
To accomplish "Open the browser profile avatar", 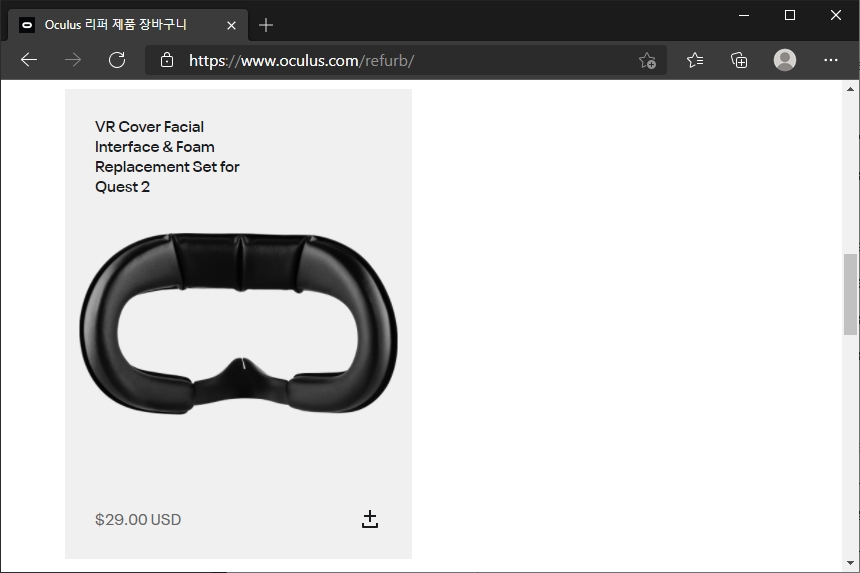I will click(x=785, y=60).
